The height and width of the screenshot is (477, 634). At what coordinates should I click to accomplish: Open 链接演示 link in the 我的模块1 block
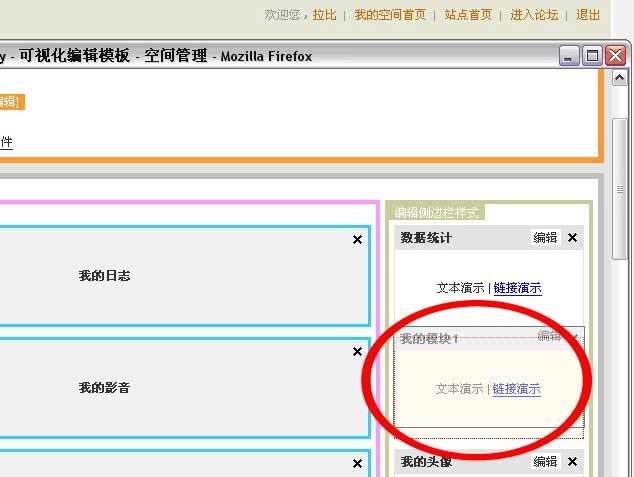click(x=517, y=389)
